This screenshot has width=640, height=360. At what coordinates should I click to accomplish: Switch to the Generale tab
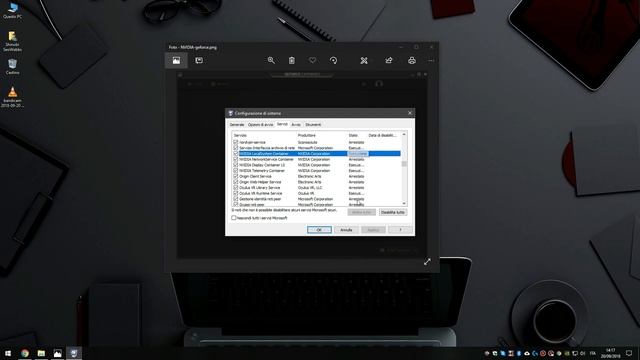pyautogui.click(x=237, y=124)
